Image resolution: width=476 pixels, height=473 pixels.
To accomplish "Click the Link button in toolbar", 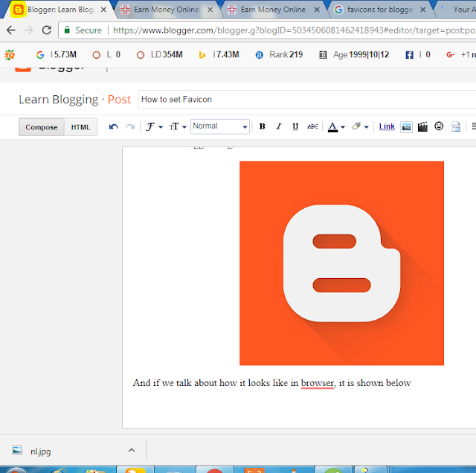I will [387, 127].
